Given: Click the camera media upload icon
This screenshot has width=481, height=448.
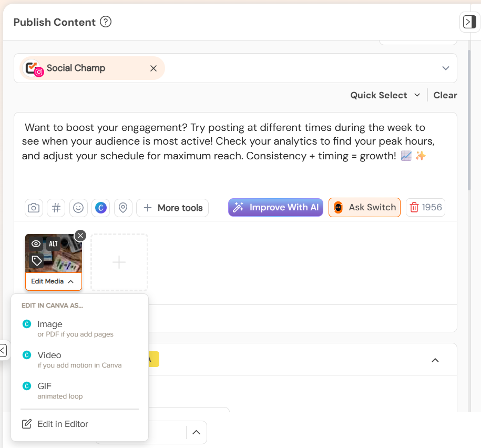Looking at the screenshot, I should (34, 208).
